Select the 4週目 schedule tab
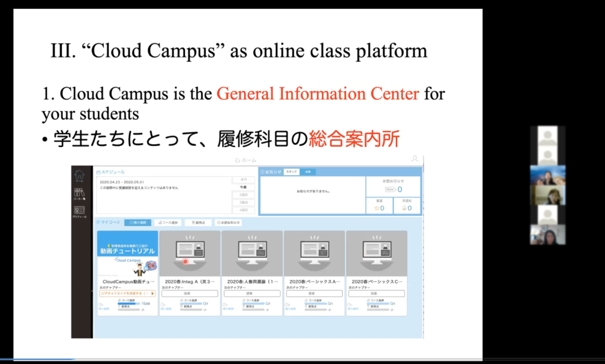Image resolution: width=605 pixels, height=364 pixels. (x=243, y=210)
